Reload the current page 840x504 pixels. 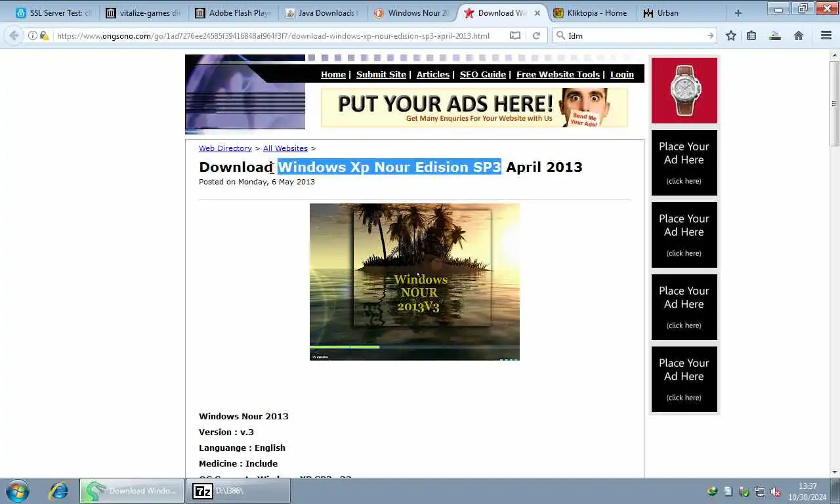(x=536, y=35)
